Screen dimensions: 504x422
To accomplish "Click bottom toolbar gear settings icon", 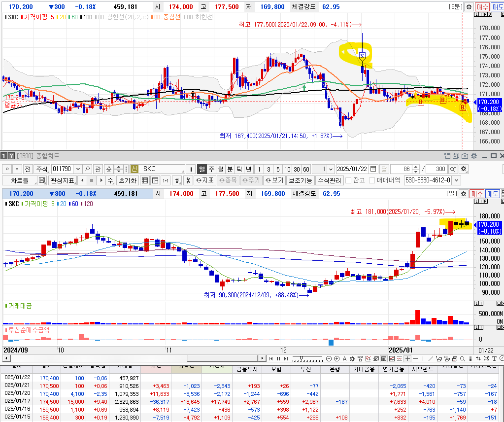I will pyautogui.click(x=352, y=358).
